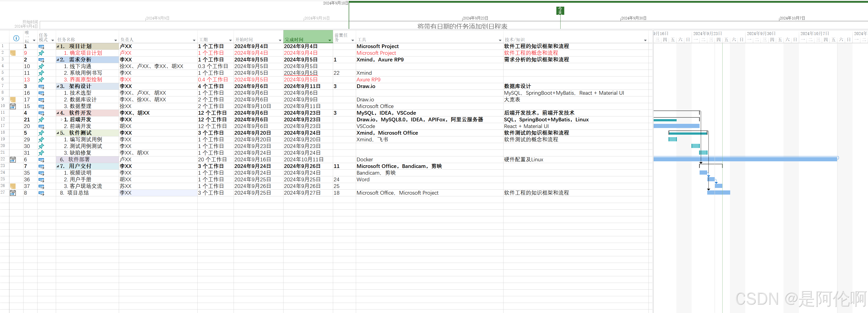Click auto-schedule icon on 项目计划 summary row

click(x=41, y=46)
